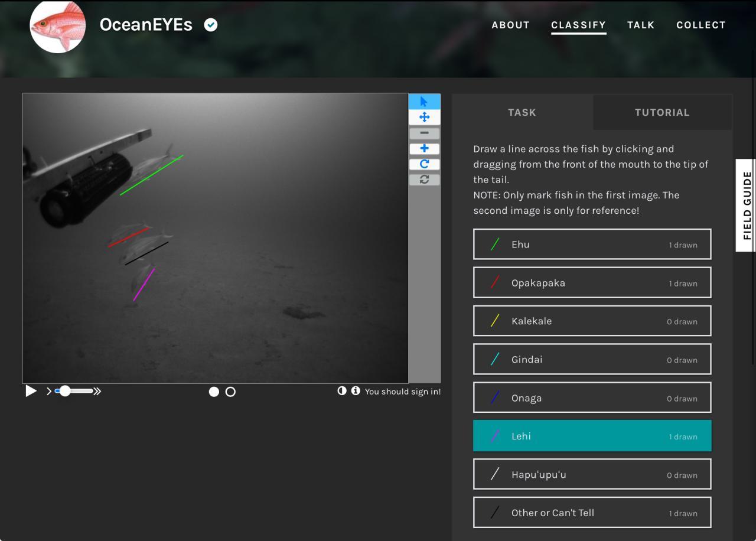This screenshot has width=756, height=541.
Task: Rotate the subject image
Action: click(x=424, y=164)
